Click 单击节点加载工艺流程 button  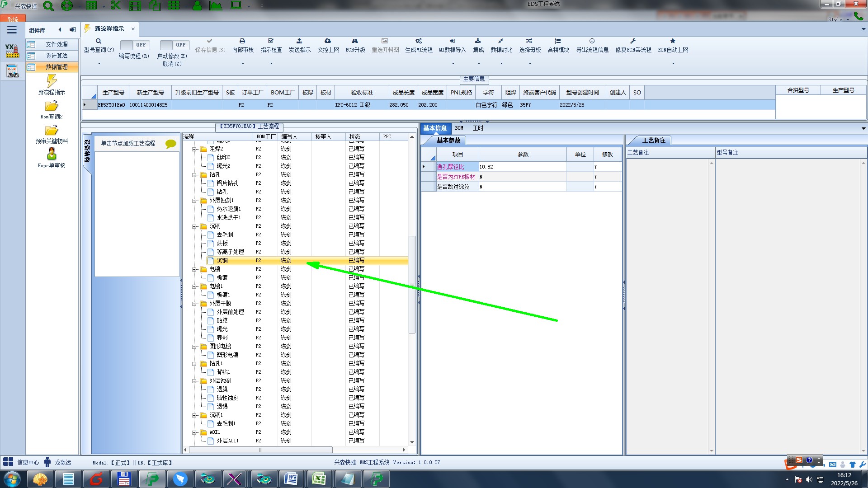point(128,143)
